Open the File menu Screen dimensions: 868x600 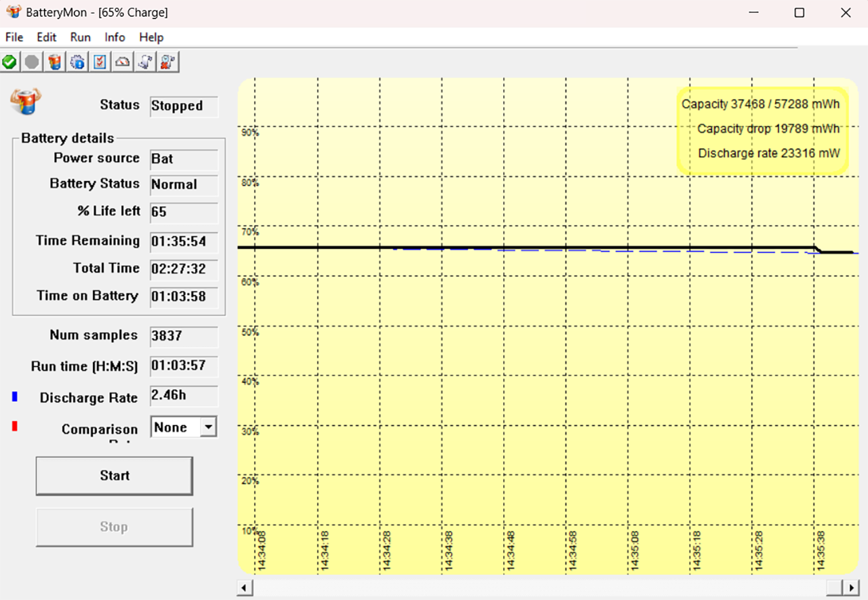[x=14, y=37]
